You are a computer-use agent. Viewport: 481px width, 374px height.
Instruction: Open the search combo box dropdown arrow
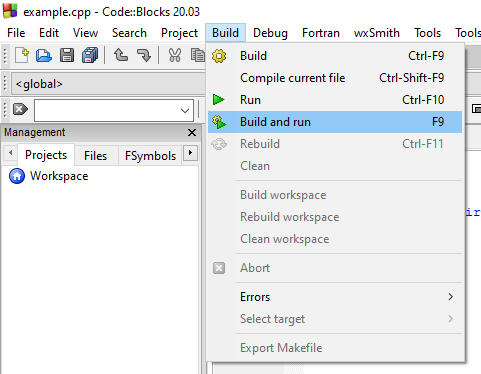[185, 110]
